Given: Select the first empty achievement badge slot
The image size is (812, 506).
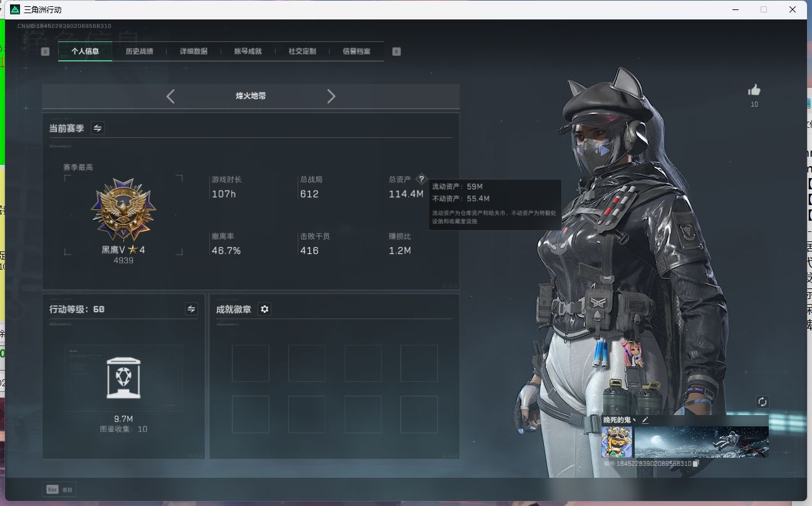Looking at the screenshot, I should coord(251,363).
